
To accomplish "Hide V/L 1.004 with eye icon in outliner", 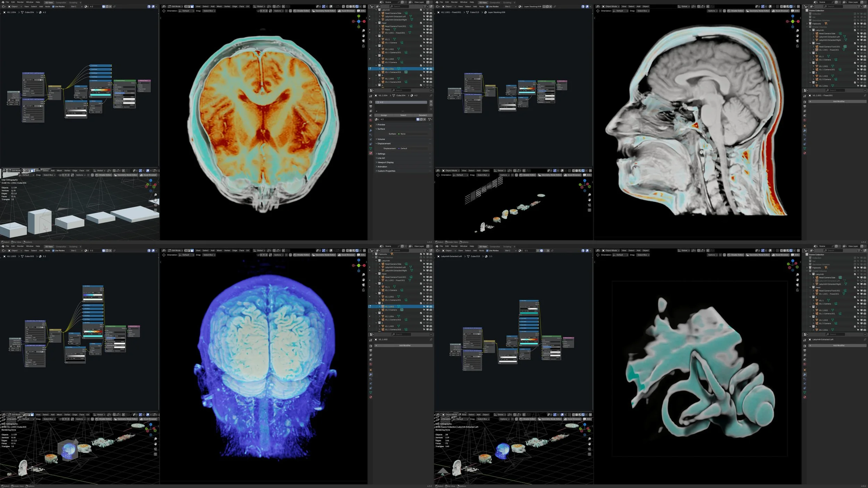I will coord(427,69).
